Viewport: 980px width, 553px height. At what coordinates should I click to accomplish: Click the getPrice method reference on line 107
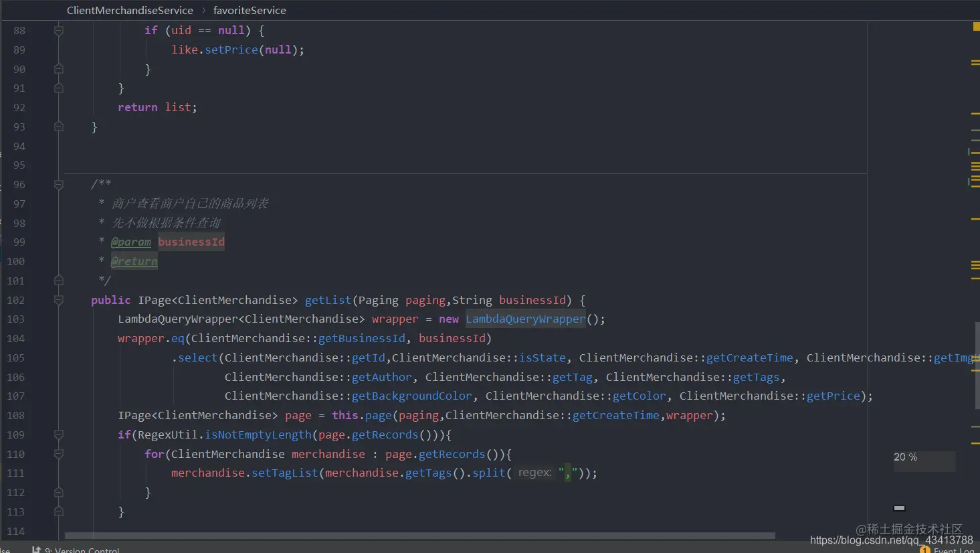click(x=834, y=396)
